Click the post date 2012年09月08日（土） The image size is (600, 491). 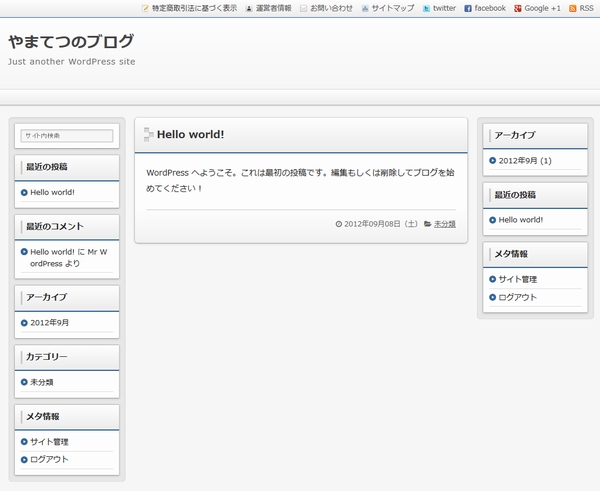point(381,224)
